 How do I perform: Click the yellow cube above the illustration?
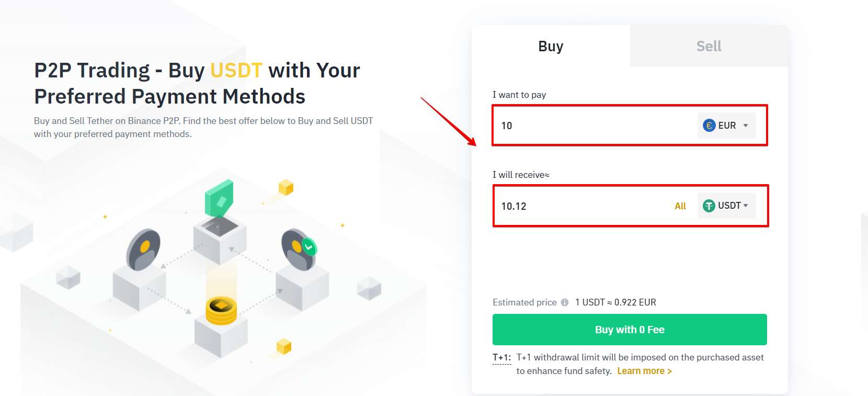coord(285,187)
